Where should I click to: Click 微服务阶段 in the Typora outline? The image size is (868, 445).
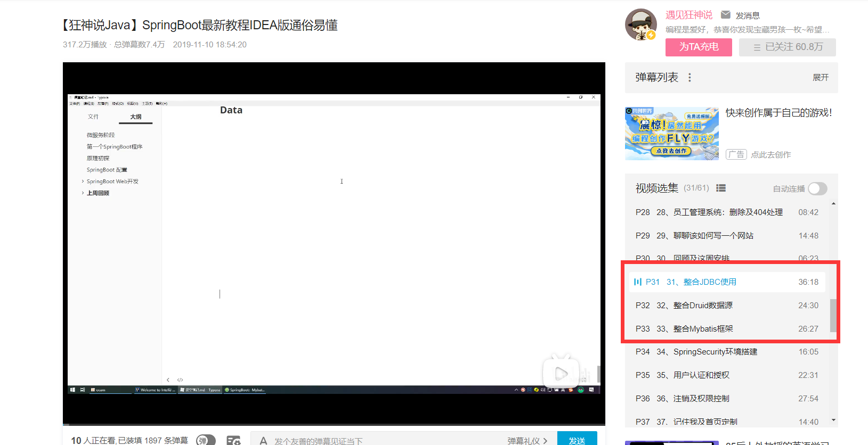point(101,135)
